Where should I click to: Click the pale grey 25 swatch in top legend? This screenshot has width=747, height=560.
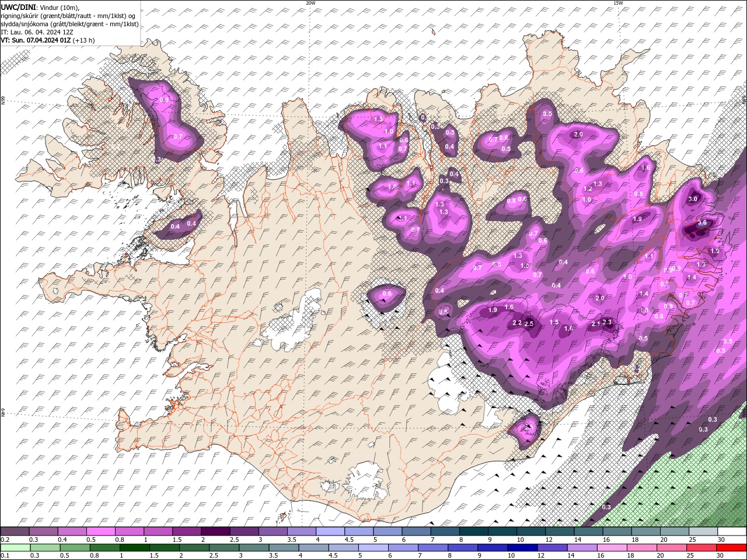tap(703, 531)
